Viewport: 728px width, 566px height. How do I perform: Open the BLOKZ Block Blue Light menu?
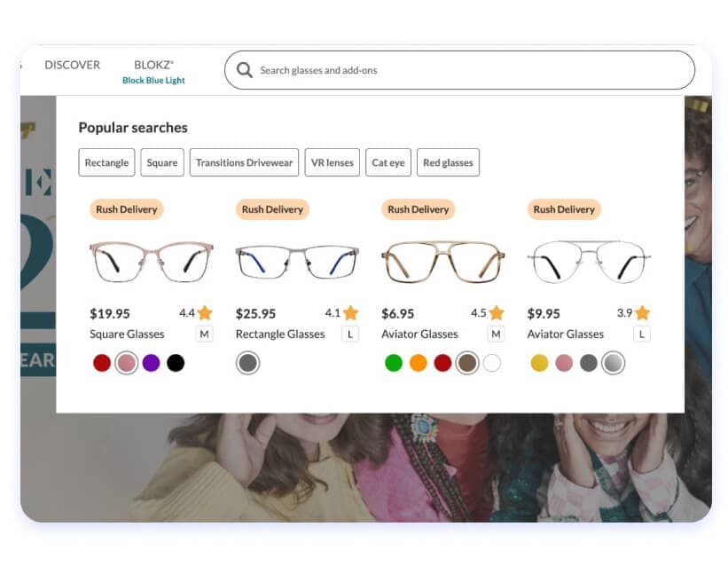pyautogui.click(x=153, y=71)
